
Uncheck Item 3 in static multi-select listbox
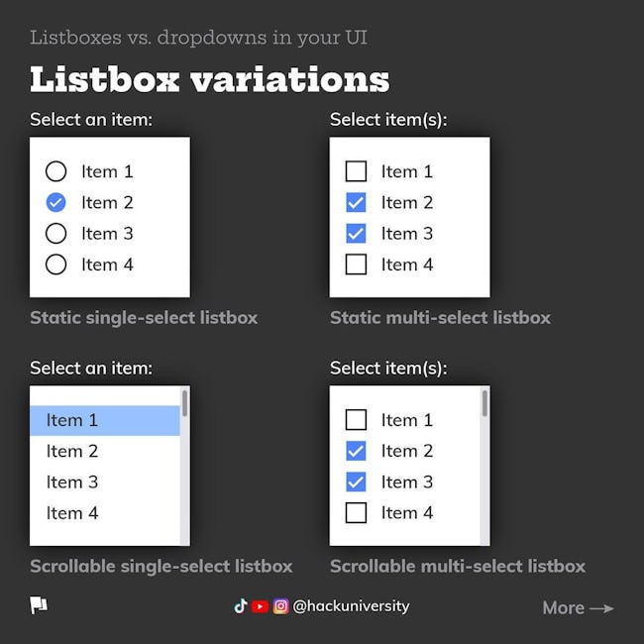click(356, 234)
